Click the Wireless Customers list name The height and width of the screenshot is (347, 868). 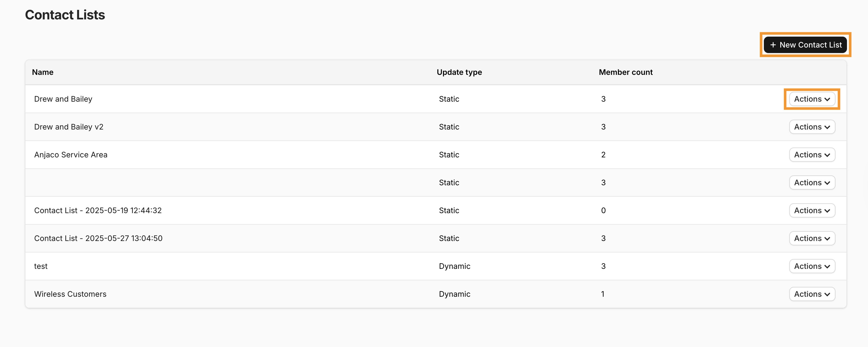[x=70, y=294]
